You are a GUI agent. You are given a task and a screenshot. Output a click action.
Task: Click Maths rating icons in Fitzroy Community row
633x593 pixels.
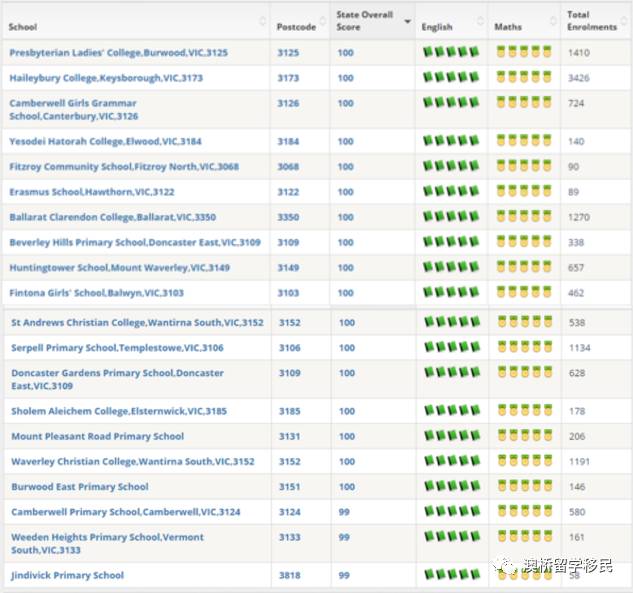click(524, 166)
